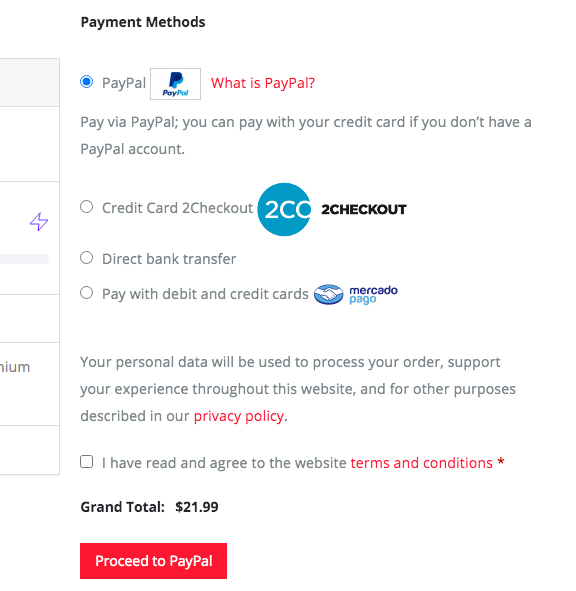
Task: Open the What is PayPal? link
Action: coord(263,83)
